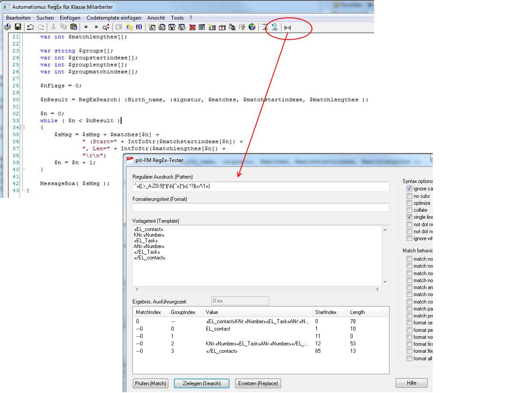Image resolution: width=532 pixels, height=393 pixels.
Task: Click code line '$nFlags = 0;'
Action: tap(61, 86)
